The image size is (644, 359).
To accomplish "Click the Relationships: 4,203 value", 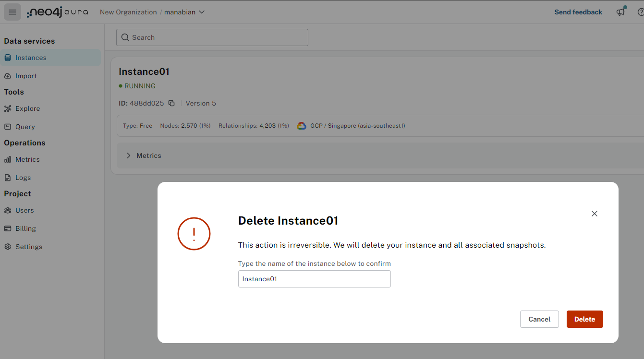I will tap(254, 126).
